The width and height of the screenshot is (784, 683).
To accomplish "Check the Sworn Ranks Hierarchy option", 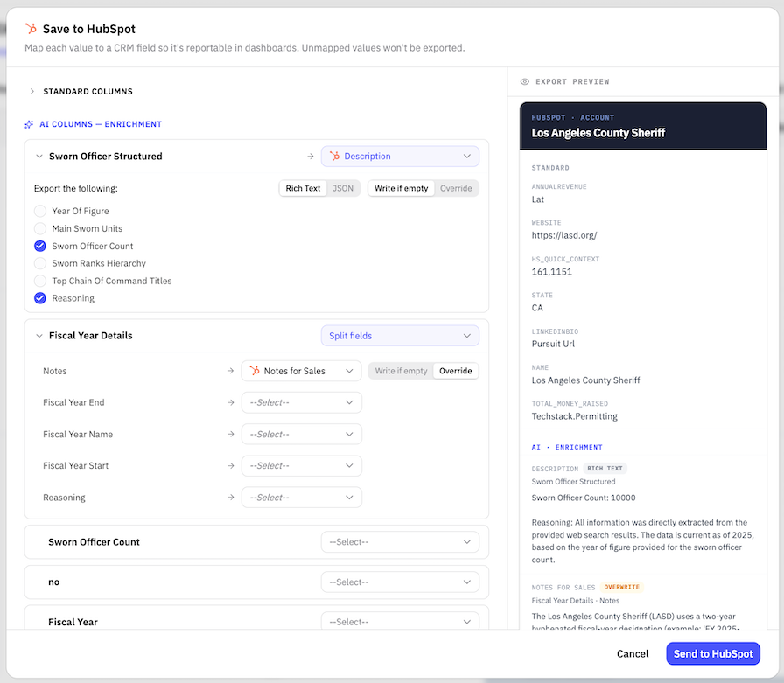I will pos(40,263).
